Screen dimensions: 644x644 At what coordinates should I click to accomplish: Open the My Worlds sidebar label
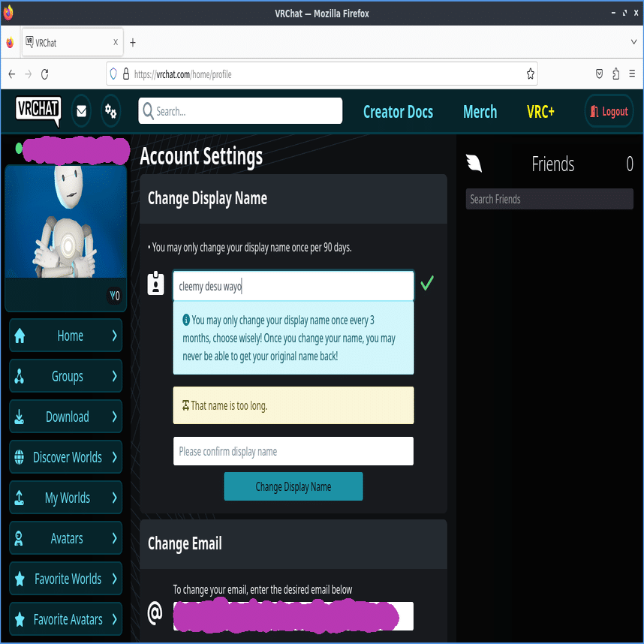(x=68, y=498)
